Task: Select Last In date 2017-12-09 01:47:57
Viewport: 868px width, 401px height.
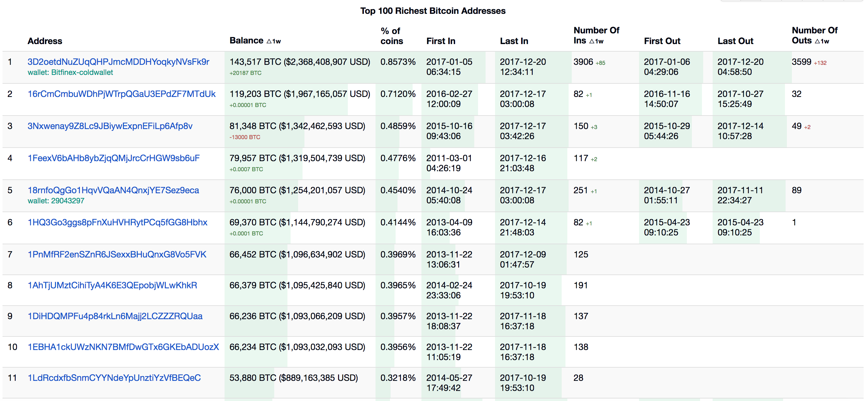Action: [523, 259]
